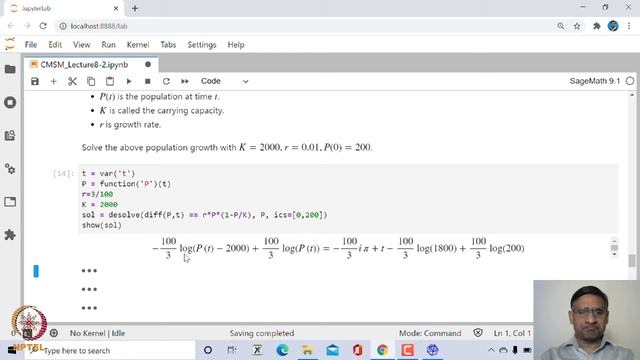The image size is (640, 360).
Task: Open browser extensions puzzle icon
Action: (597, 26)
